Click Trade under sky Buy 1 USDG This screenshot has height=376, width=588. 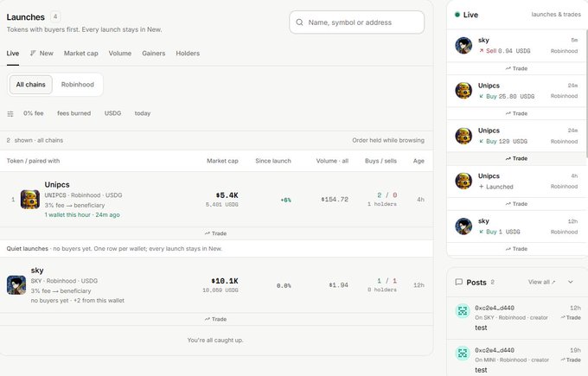click(x=516, y=249)
